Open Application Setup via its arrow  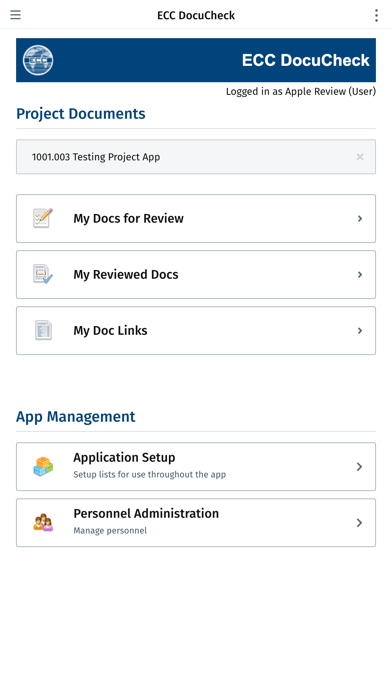click(x=360, y=467)
